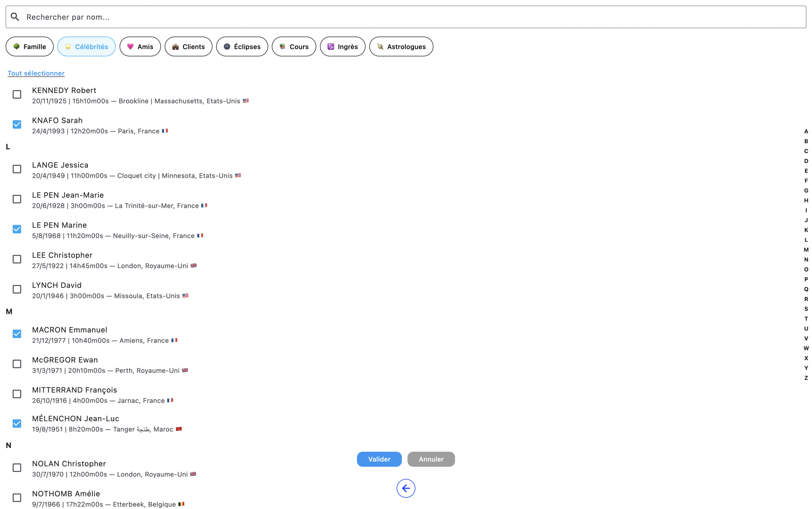Uncheck the KNAFO Sarah checkbox
Screen dimensions: 812x509
click(17, 125)
